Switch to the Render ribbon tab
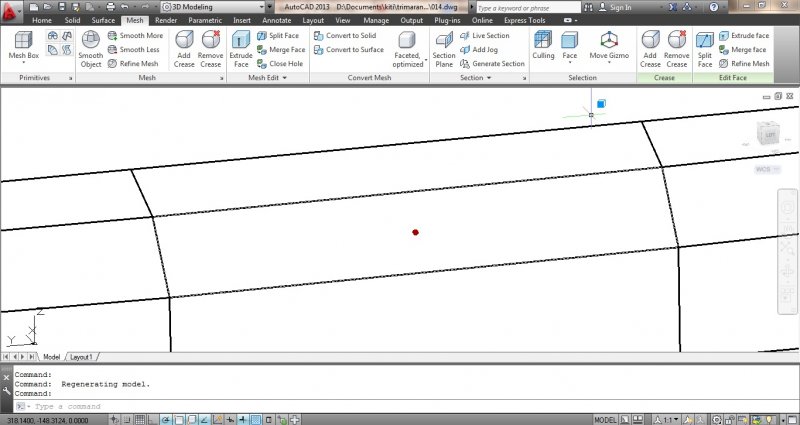Viewport: 800px width, 425px height. point(166,20)
